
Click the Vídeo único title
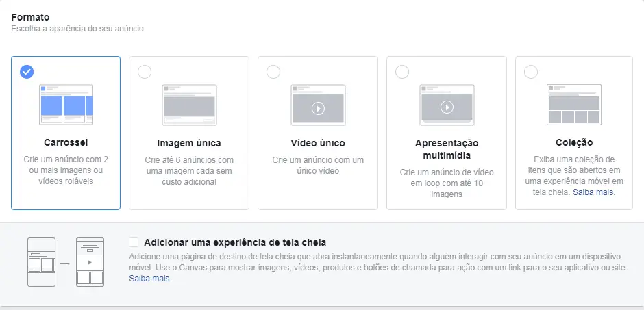tap(318, 143)
